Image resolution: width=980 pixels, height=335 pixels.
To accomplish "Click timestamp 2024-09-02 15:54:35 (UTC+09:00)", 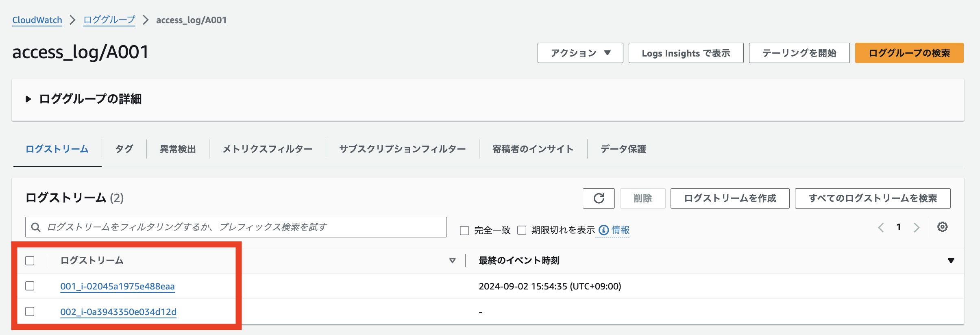I will pos(550,286).
